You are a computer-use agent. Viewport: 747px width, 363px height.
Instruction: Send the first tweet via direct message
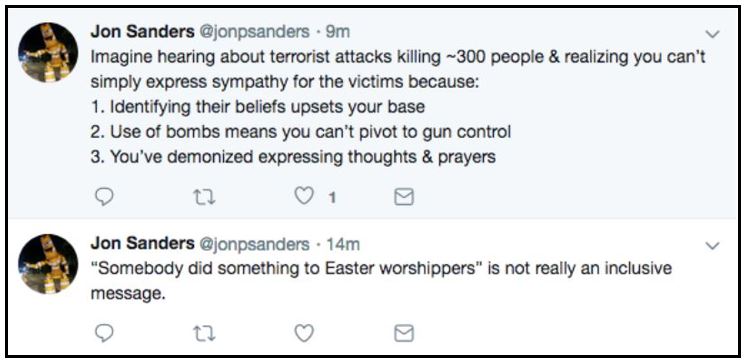pos(404,198)
